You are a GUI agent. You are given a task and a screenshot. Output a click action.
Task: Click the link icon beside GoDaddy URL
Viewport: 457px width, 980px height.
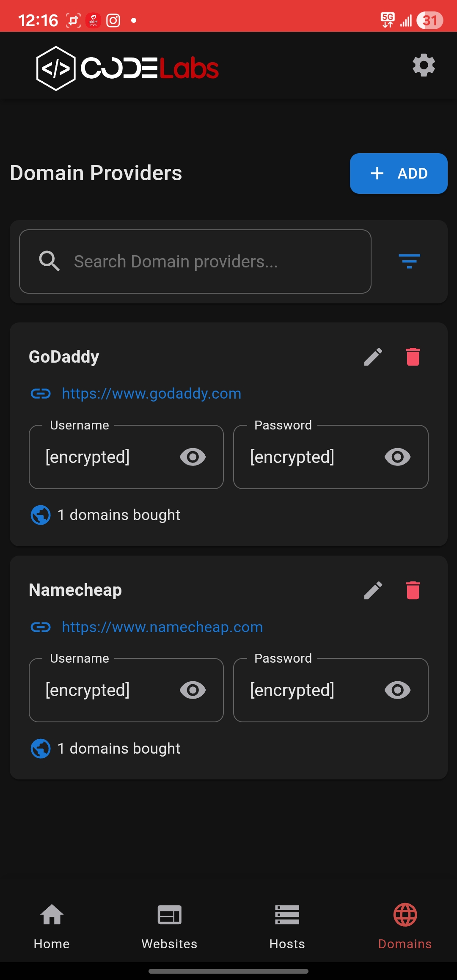[41, 394]
